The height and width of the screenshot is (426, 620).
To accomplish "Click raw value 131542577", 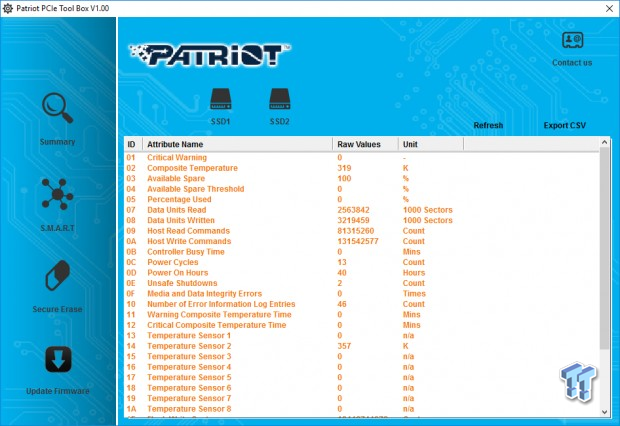I will [358, 241].
